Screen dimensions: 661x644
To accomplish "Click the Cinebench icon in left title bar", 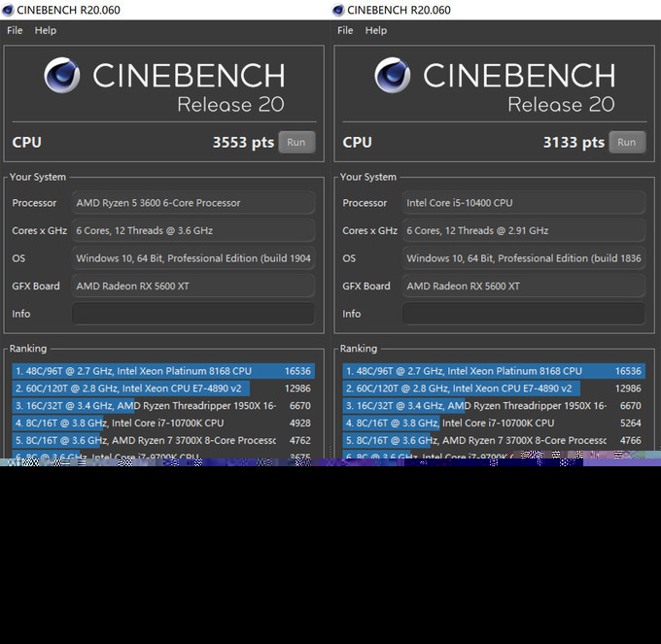I will [x=8, y=10].
